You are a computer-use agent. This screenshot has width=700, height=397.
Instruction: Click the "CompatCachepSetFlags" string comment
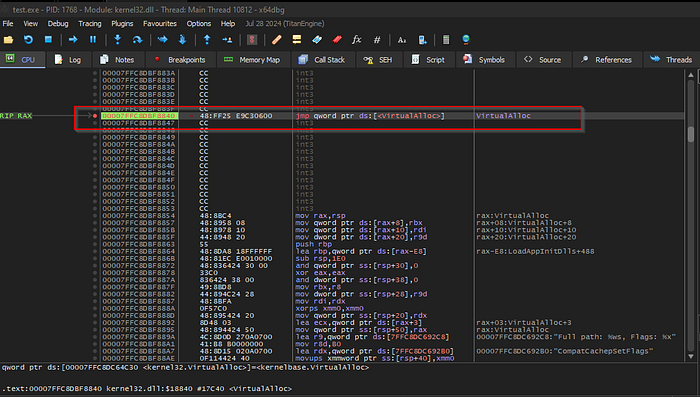pyautogui.click(x=564, y=351)
